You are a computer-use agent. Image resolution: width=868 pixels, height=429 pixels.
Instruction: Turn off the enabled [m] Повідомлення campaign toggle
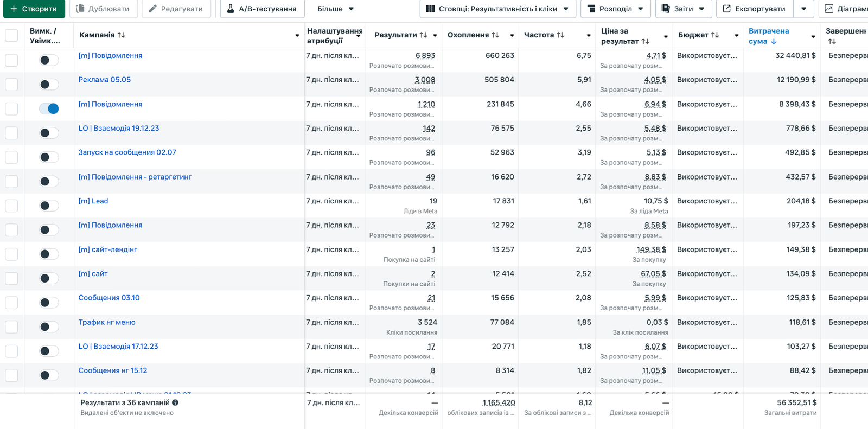tap(49, 108)
